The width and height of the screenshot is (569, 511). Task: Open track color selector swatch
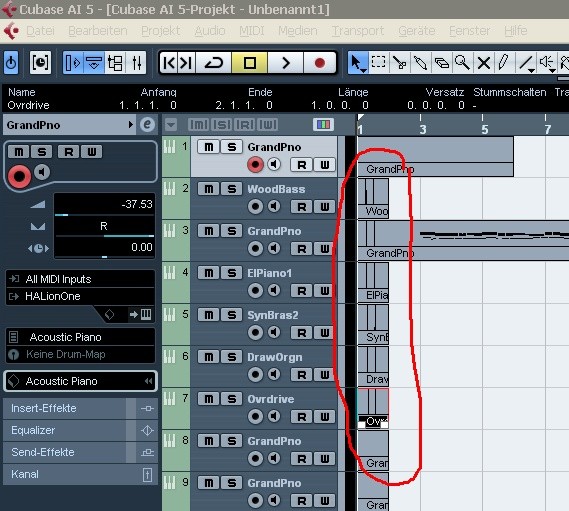click(x=323, y=124)
